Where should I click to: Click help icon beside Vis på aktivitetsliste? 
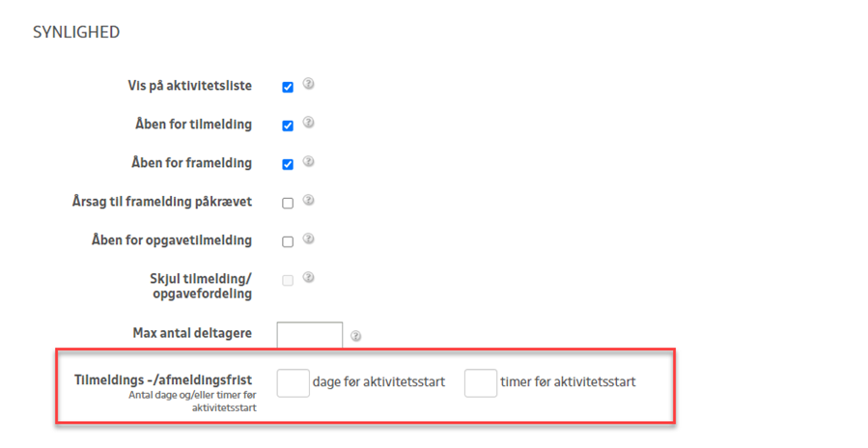(x=309, y=84)
